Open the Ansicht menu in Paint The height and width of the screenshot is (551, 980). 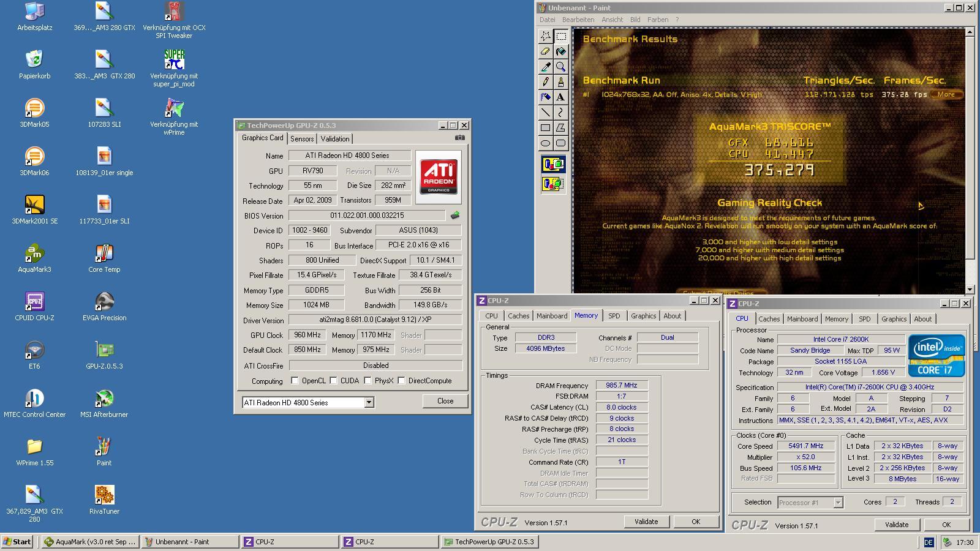(x=612, y=20)
